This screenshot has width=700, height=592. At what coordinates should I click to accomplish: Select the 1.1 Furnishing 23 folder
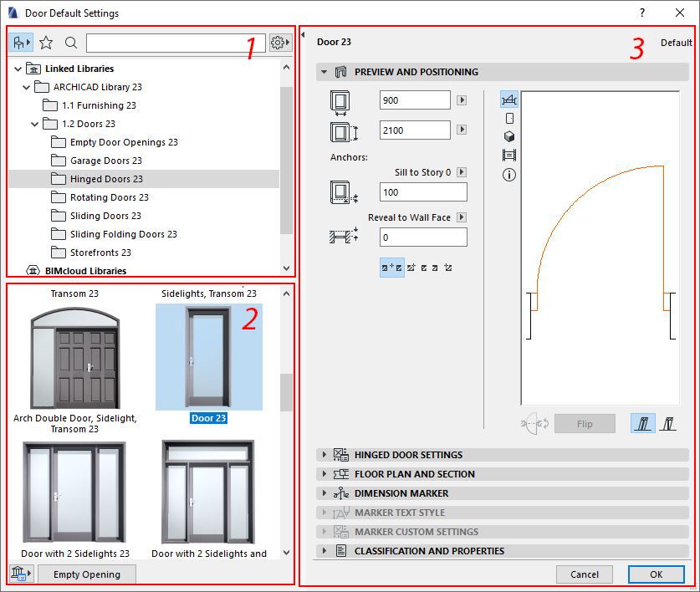(89, 105)
